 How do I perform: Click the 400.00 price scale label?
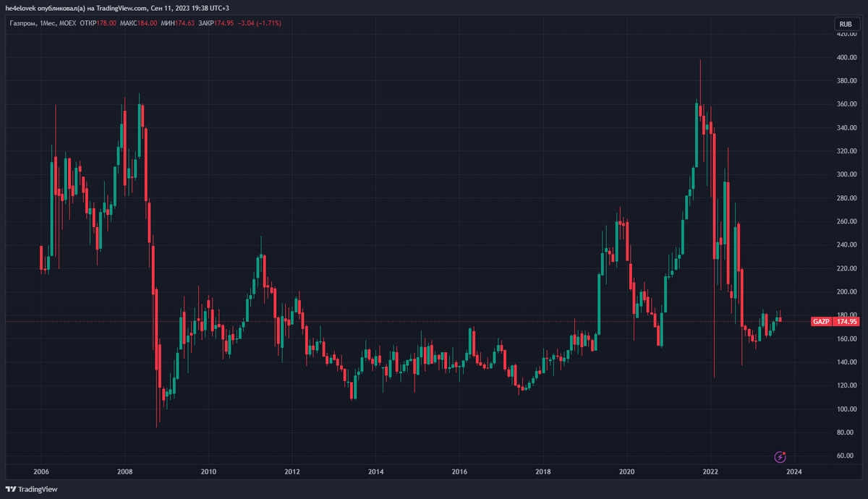point(847,57)
